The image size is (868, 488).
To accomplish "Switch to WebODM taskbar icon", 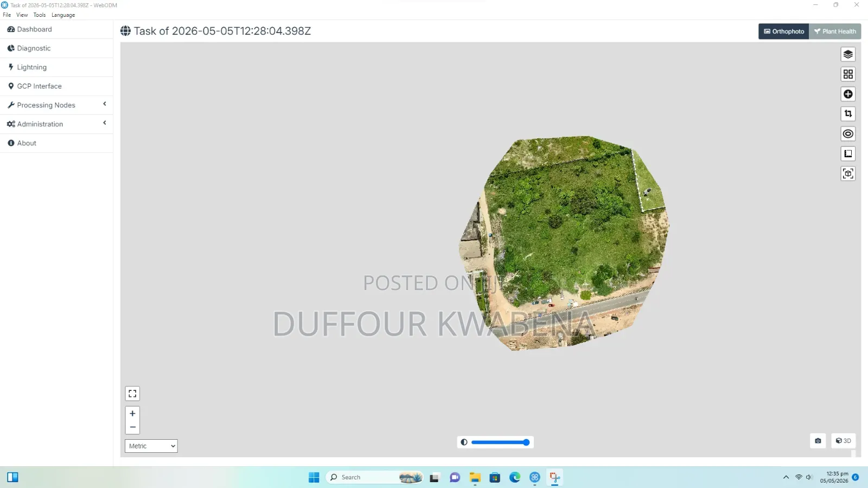I will [535, 478].
